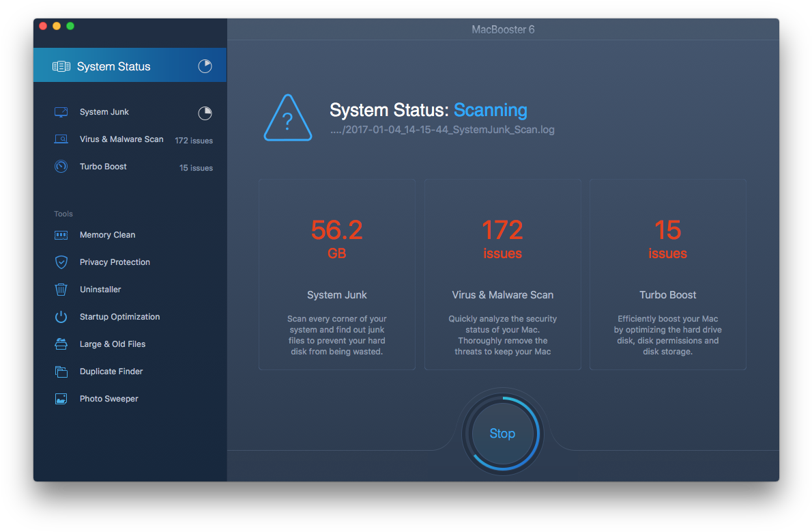The height and width of the screenshot is (532, 812).
Task: Click the Memory Clean chip icon
Action: tap(61, 235)
